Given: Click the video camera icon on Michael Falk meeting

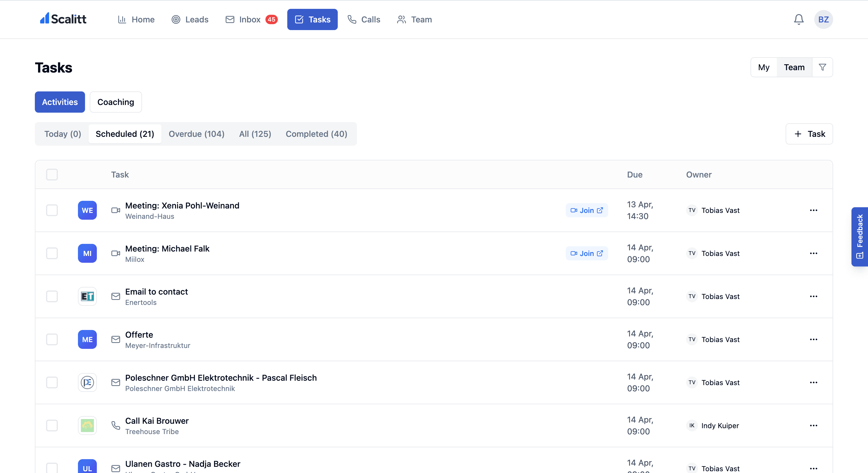Looking at the screenshot, I should [115, 253].
